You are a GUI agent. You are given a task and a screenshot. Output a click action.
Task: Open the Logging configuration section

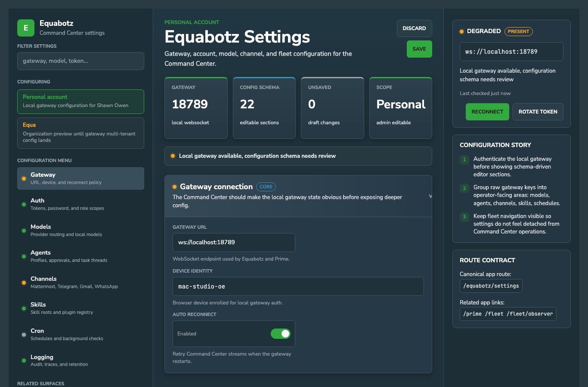(80, 360)
